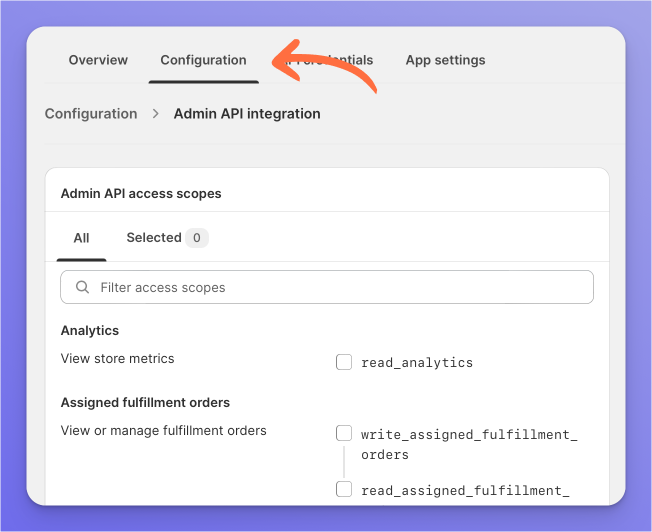Tick the write_assigned_fulfillment_orders checkbox
652x532 pixels.
(x=344, y=434)
